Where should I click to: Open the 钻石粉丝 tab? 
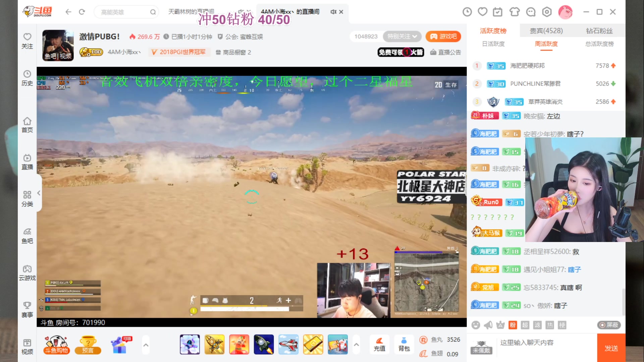(599, 31)
